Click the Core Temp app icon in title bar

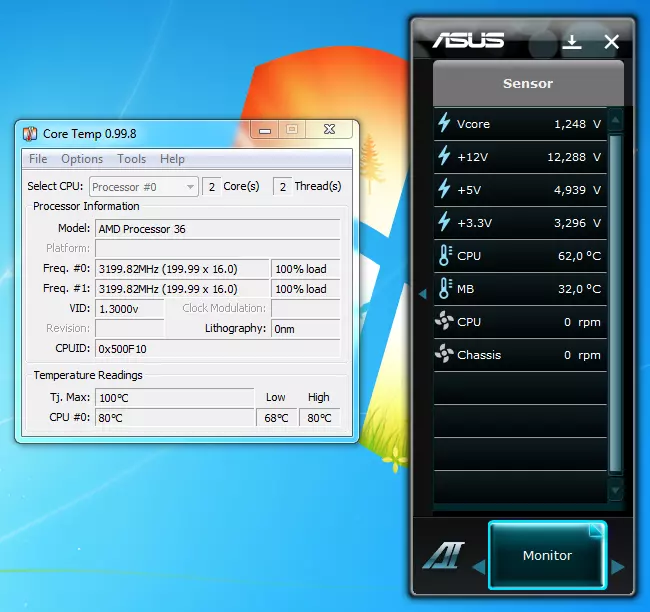[x=30, y=134]
